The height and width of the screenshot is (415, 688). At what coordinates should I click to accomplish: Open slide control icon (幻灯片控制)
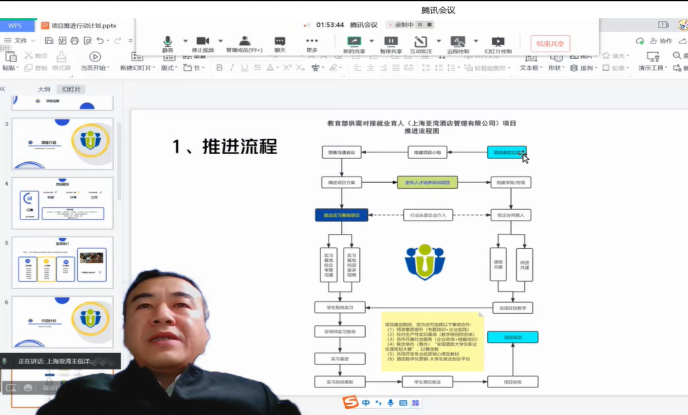tap(498, 41)
